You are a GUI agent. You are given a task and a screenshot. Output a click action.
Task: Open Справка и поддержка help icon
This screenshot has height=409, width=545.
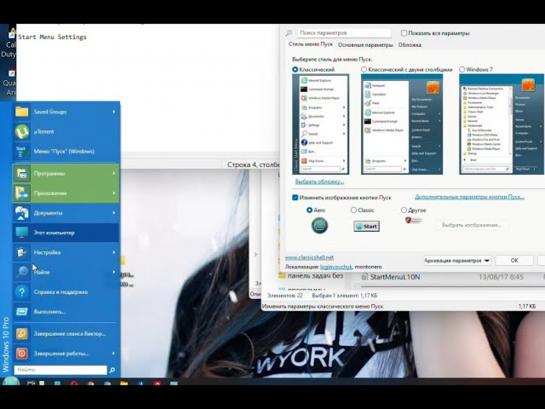point(22,292)
